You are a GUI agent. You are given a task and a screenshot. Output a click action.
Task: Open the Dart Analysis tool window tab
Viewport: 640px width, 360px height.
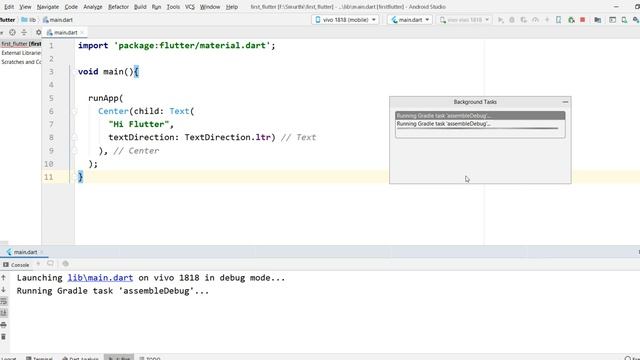tap(80, 358)
